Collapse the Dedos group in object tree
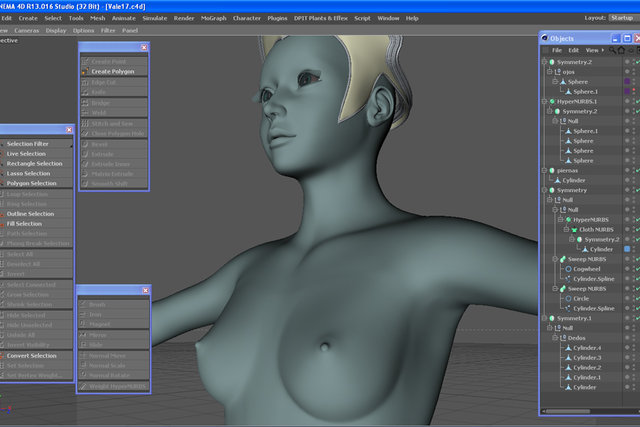The image size is (640, 427). tap(555, 338)
